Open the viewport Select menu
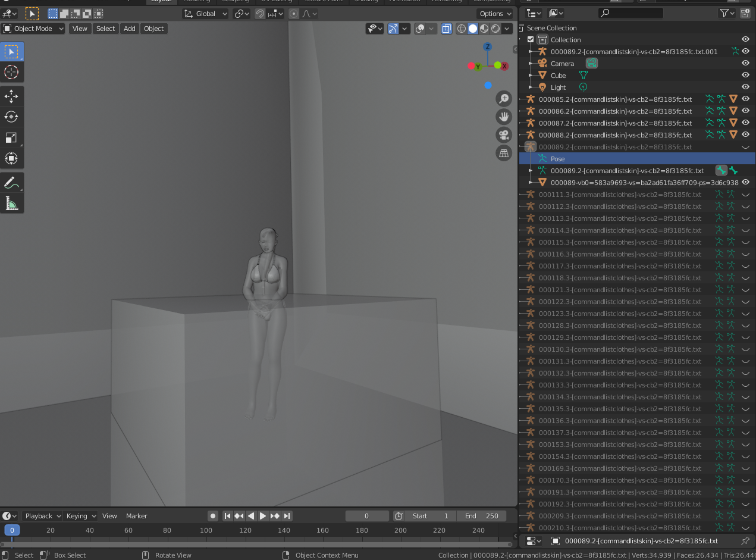Screen dimensions: 756x560 point(105,29)
